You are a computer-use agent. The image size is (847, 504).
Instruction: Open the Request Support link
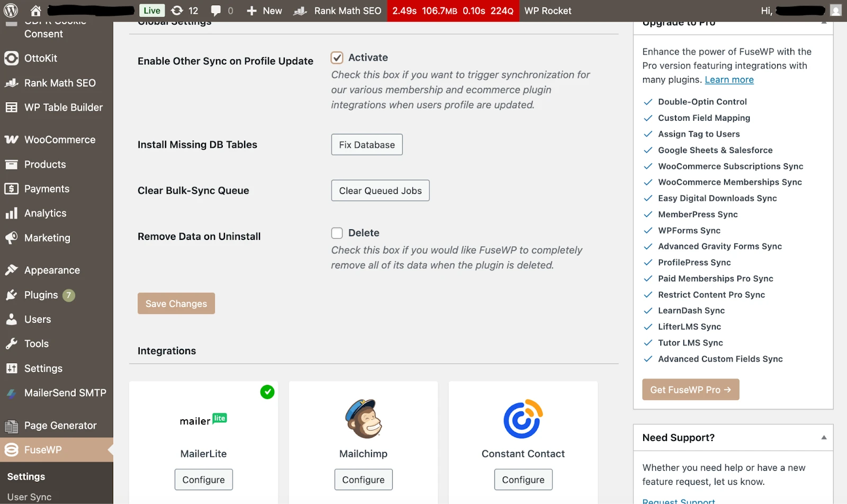pos(679,501)
